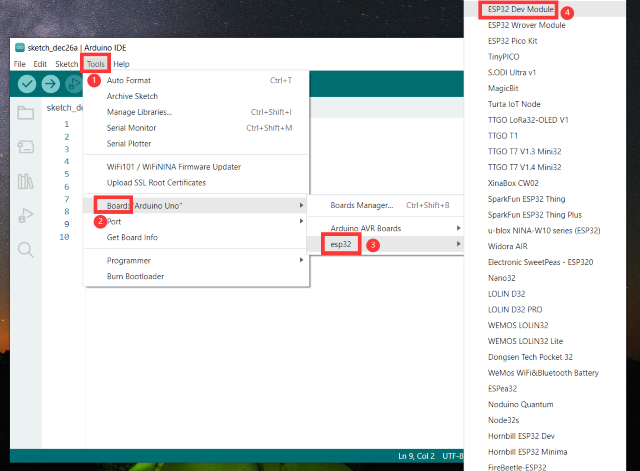Open the Library Manager books icon
This screenshot has width=640, height=471.
coord(25,181)
